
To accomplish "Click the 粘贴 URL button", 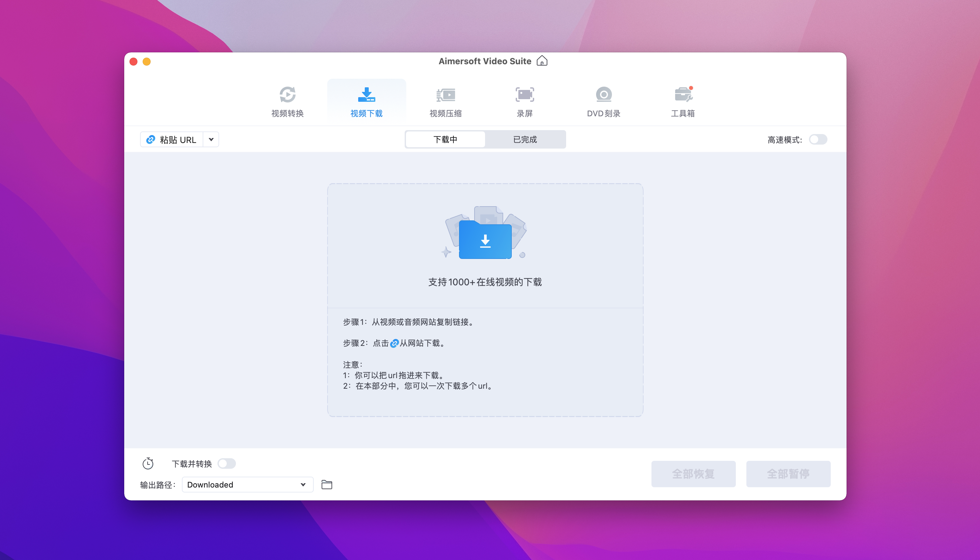I will click(172, 140).
